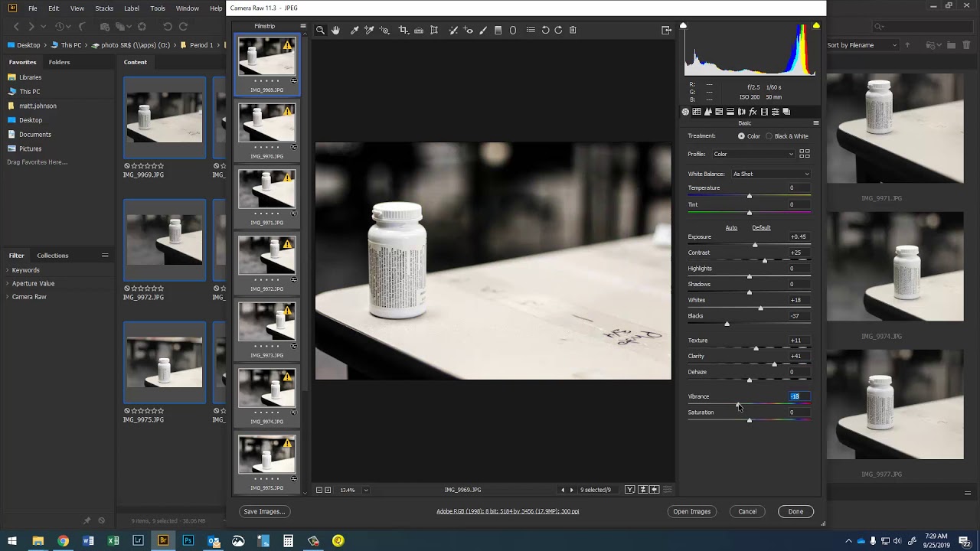The height and width of the screenshot is (551, 980).
Task: Open Sort by Filename dropdown in Bridge
Action: pyautogui.click(x=862, y=45)
